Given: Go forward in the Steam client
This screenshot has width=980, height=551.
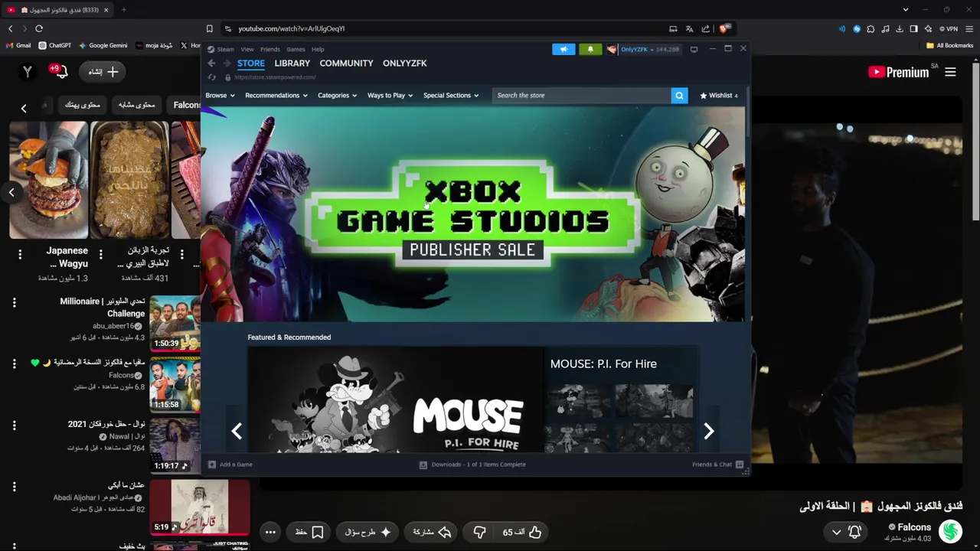Looking at the screenshot, I should 225,64.
